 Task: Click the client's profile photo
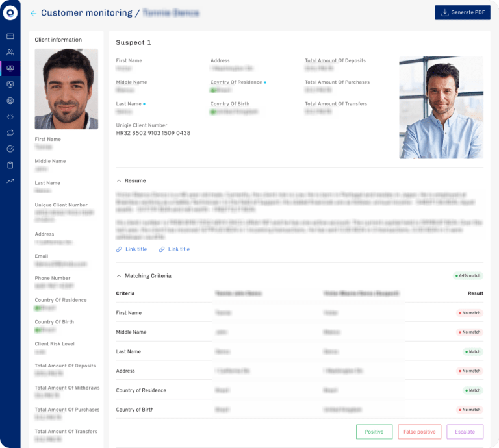click(66, 89)
